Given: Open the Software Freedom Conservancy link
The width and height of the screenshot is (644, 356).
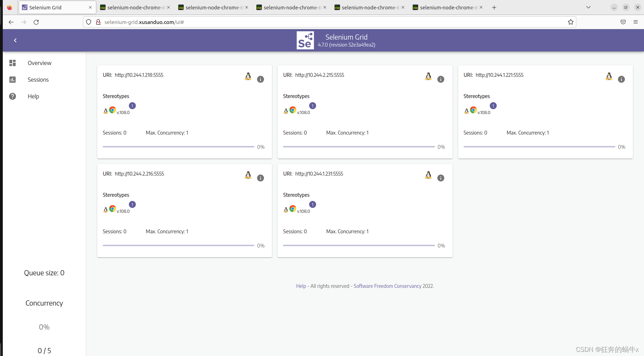Looking at the screenshot, I should [387, 286].
